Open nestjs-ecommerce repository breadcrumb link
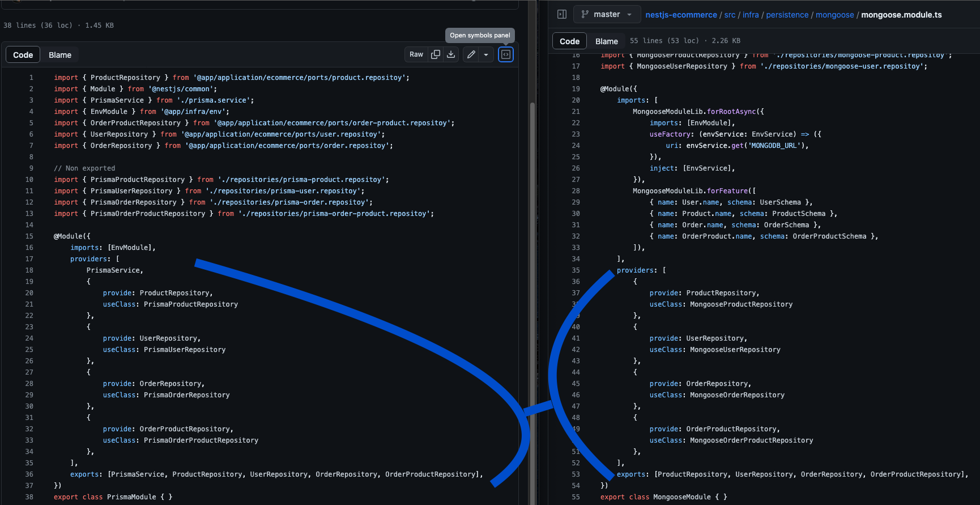The width and height of the screenshot is (980, 505). tap(681, 15)
